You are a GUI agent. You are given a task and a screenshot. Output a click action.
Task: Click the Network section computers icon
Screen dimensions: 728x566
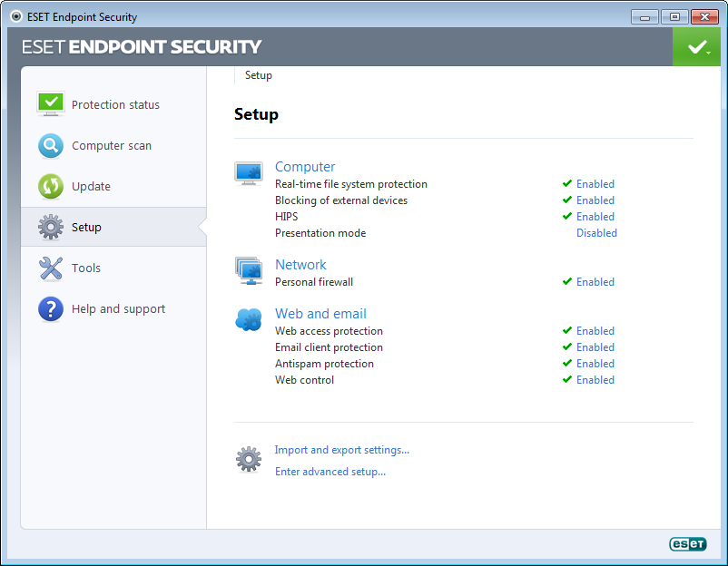click(249, 271)
